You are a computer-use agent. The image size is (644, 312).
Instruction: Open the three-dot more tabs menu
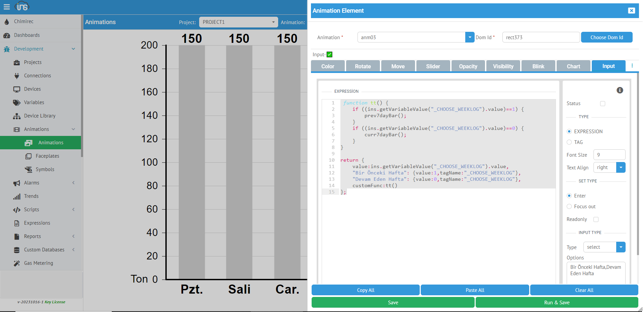click(x=632, y=66)
